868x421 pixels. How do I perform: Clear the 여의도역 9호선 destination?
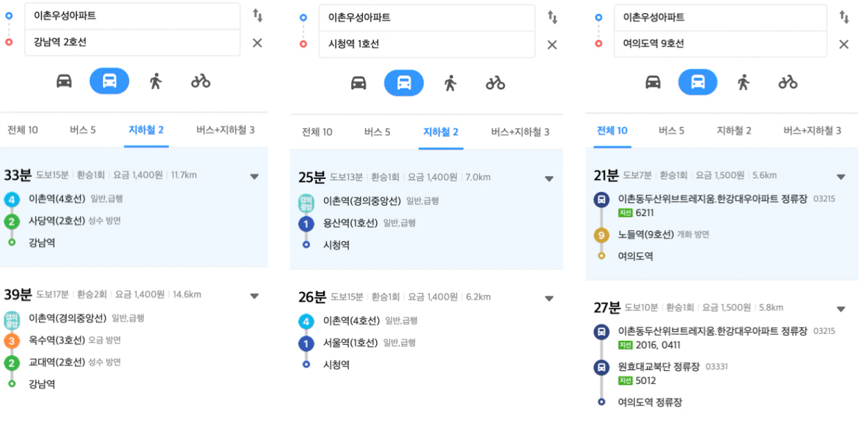[x=844, y=44]
